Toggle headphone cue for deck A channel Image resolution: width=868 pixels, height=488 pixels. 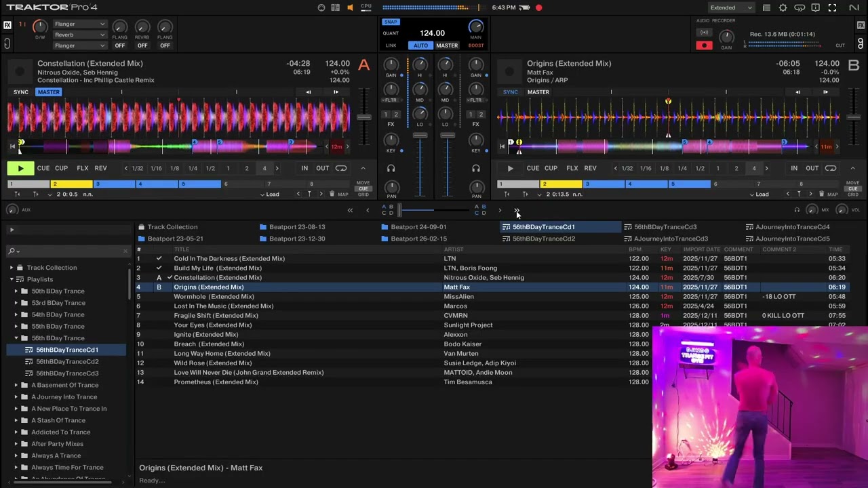[x=391, y=168]
